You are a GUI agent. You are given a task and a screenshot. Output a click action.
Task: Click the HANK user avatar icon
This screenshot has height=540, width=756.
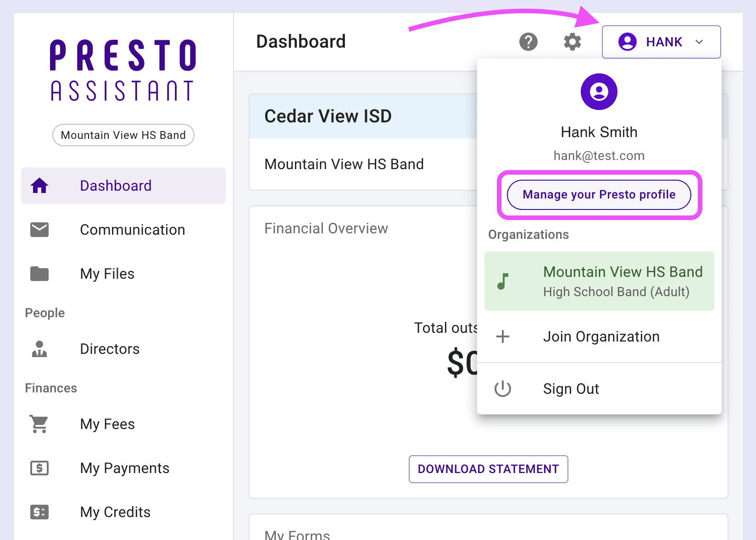click(627, 42)
